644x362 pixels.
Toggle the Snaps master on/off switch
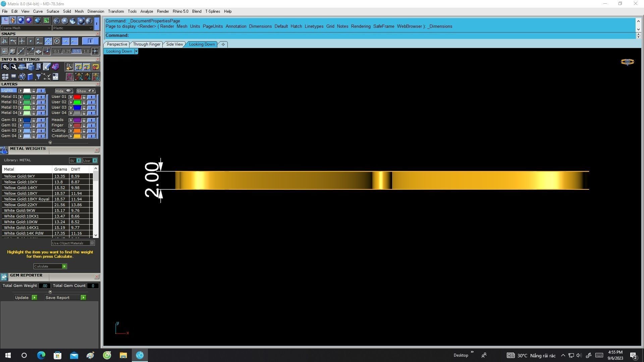(90, 41)
